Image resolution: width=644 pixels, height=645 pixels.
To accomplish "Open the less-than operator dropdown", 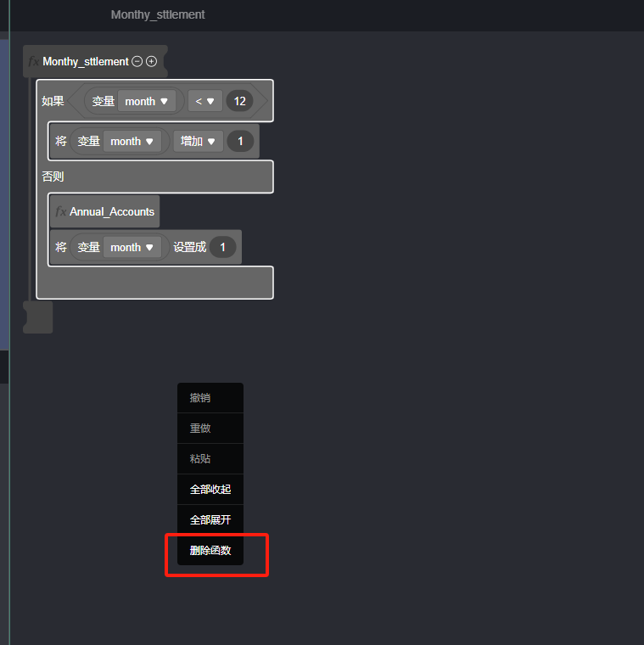I will click(x=204, y=101).
